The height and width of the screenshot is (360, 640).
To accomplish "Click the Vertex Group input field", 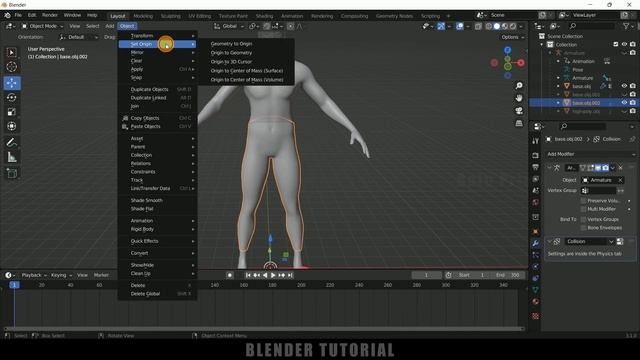I will [598, 191].
